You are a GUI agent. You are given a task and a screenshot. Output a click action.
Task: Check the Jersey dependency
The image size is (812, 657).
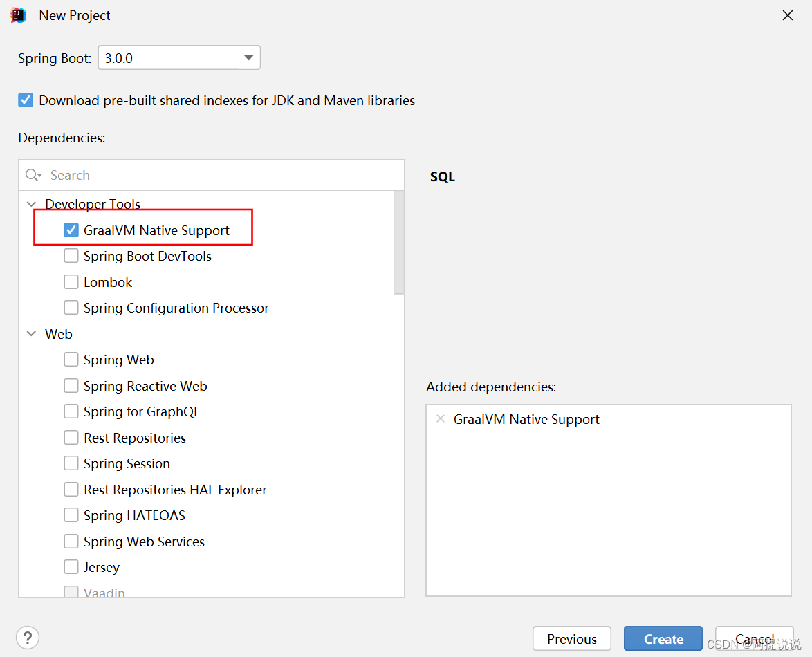71,567
